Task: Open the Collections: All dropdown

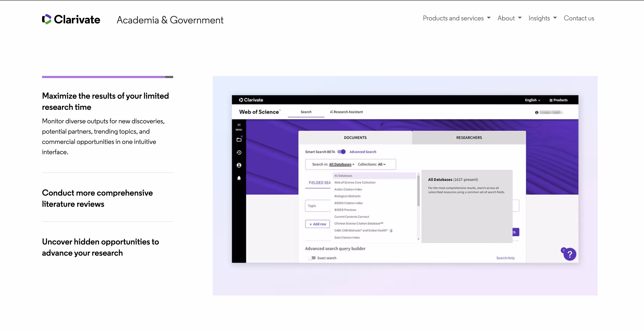Action: click(x=372, y=164)
